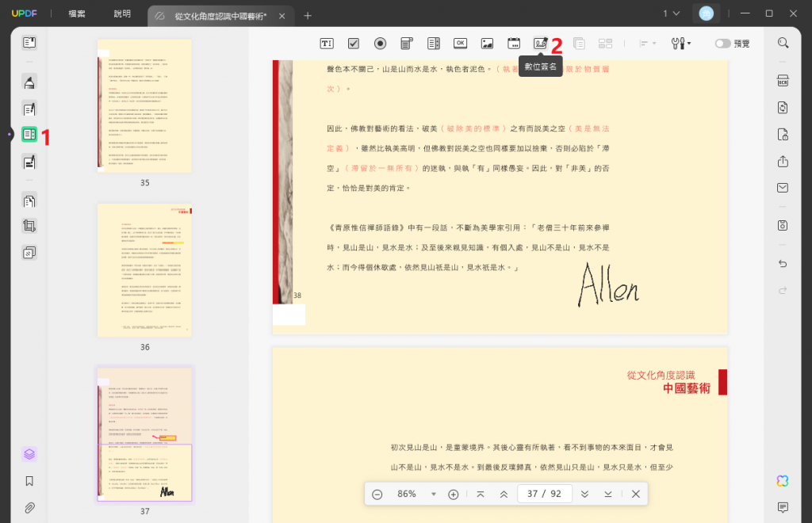The width and height of the screenshot is (812, 523).
Task: Add a text field form element
Action: click(x=327, y=44)
